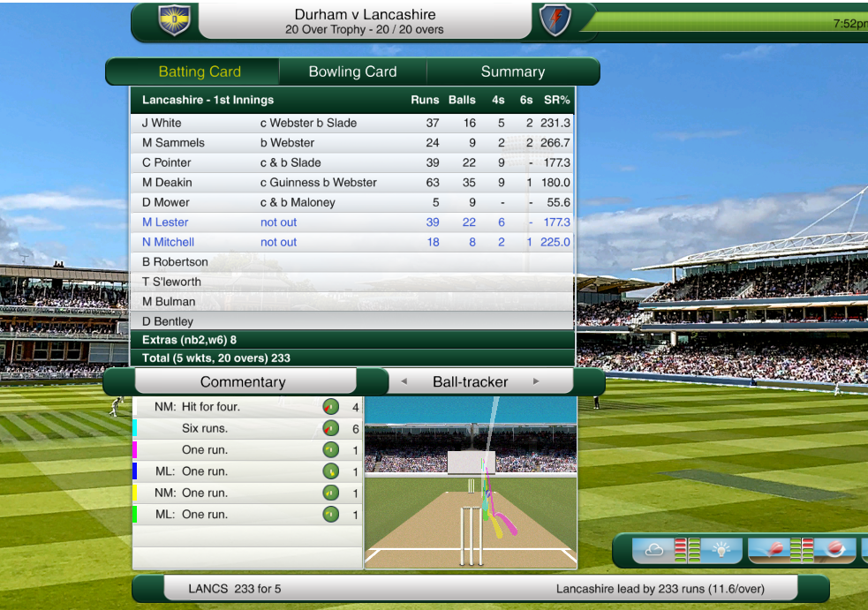The height and width of the screenshot is (610, 868).
Task: Click 'Total (5 wkts, 20 overs) 233' line
Action: [x=215, y=358]
